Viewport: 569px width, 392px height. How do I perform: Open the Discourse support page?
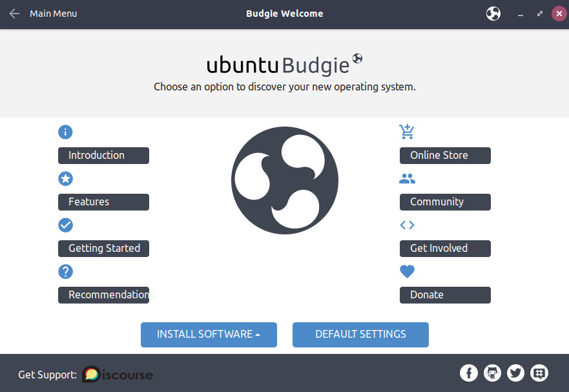tap(117, 374)
